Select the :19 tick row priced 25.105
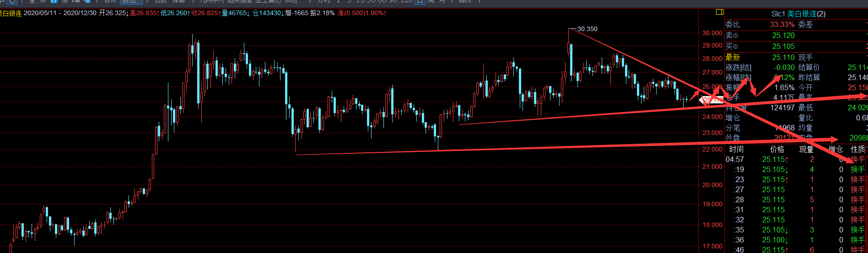The height and width of the screenshot is (253, 868). coord(796,169)
